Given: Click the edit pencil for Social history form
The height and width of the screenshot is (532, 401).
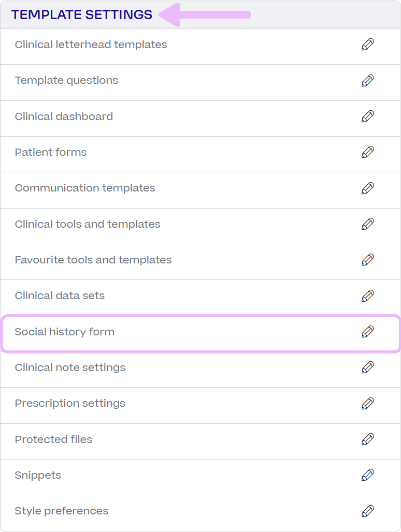Looking at the screenshot, I should pyautogui.click(x=368, y=332).
